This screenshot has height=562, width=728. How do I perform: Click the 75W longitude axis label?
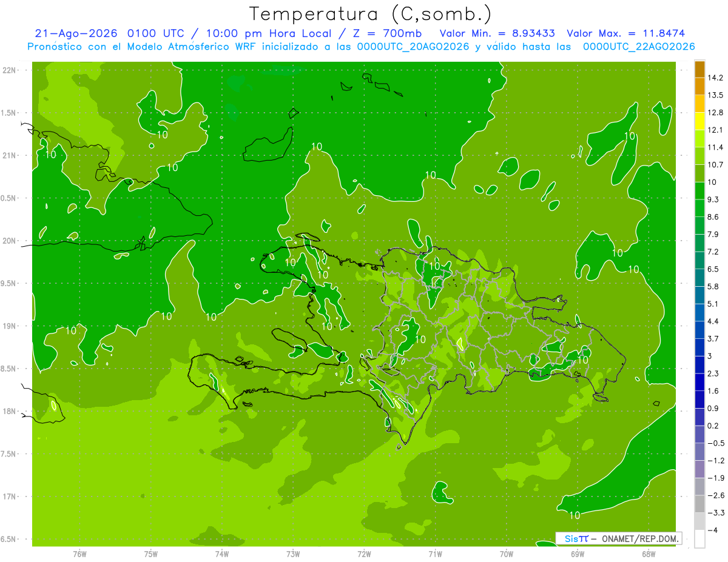tap(151, 554)
